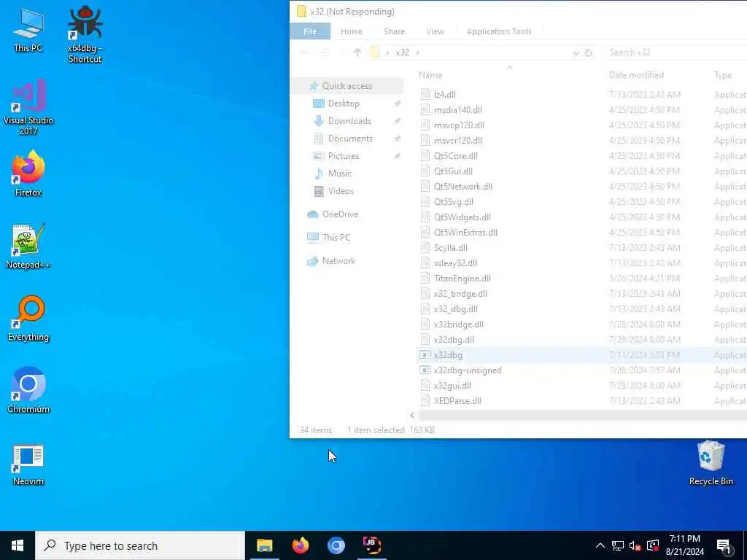
Task: Select the msdia140.dll file
Action: 458,110
